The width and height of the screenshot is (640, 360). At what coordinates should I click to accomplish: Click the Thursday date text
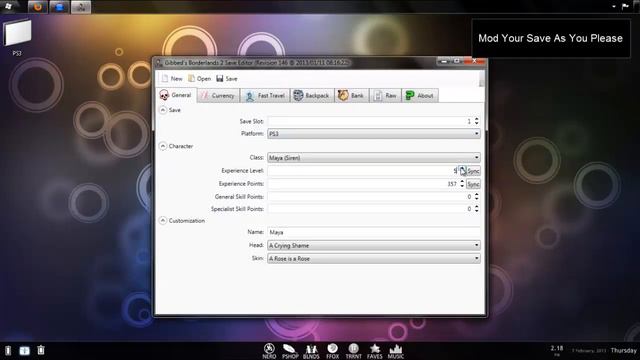pos(623,350)
